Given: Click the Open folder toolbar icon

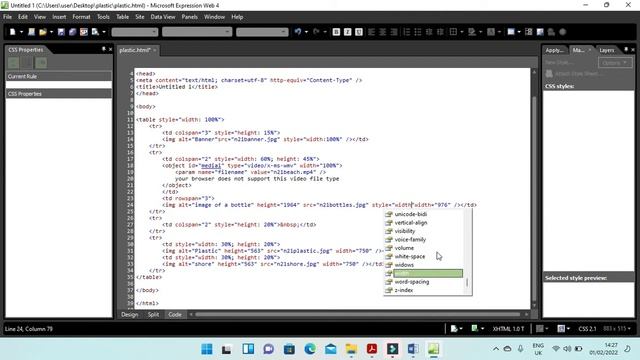Looking at the screenshot, I should (x=42, y=32).
